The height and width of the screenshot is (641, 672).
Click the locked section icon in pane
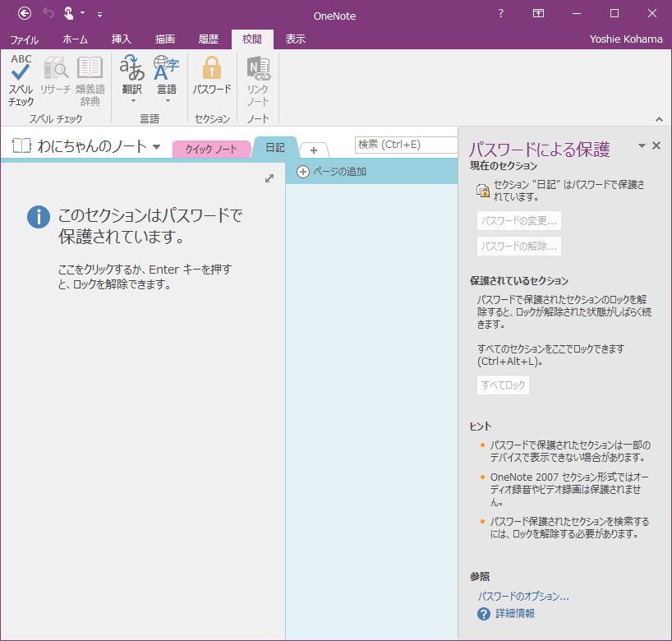[x=483, y=191]
